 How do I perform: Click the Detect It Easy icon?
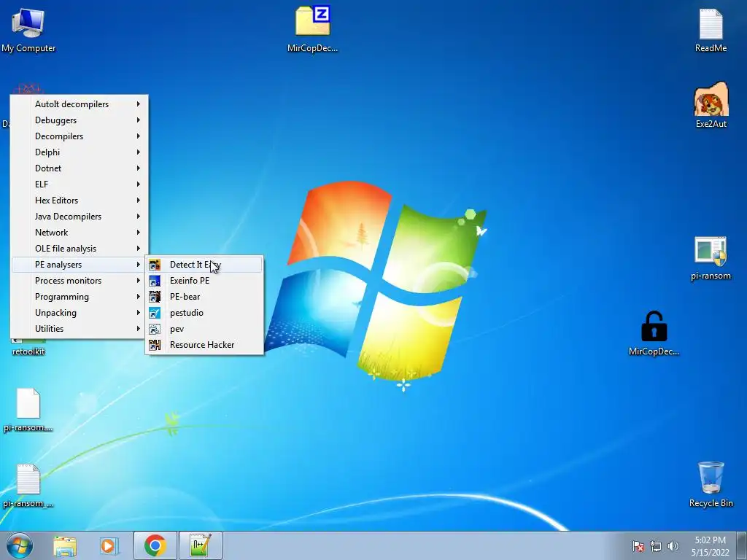click(x=155, y=265)
